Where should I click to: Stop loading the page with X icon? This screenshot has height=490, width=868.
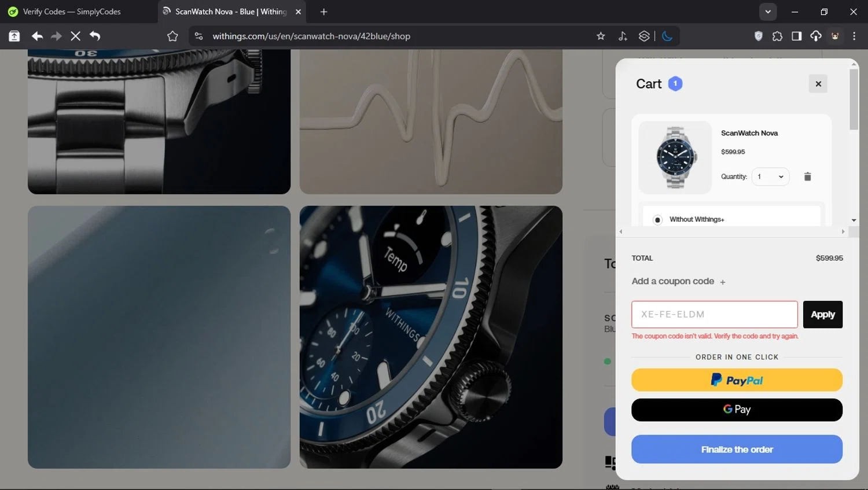[75, 36]
